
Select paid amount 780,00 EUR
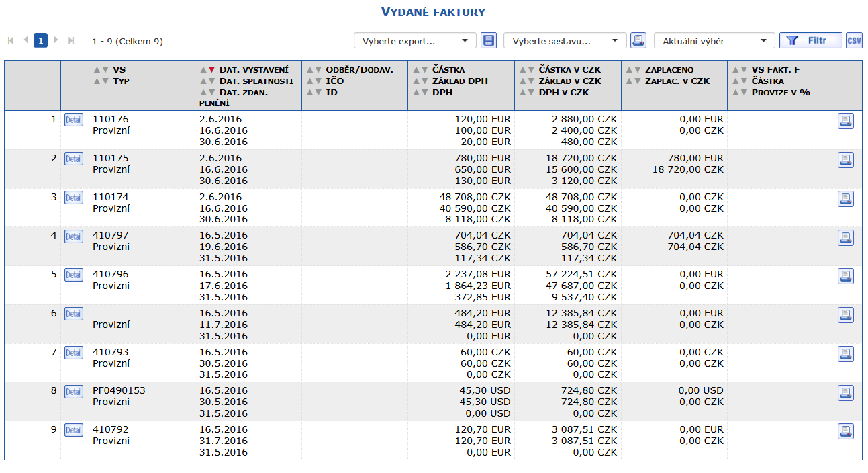tap(694, 158)
